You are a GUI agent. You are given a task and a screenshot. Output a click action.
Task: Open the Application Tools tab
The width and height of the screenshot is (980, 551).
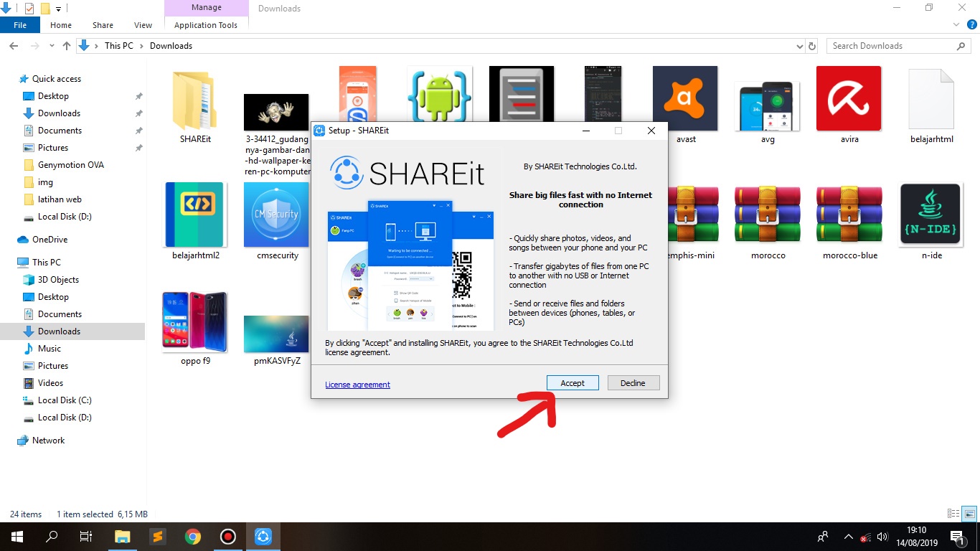(x=206, y=25)
